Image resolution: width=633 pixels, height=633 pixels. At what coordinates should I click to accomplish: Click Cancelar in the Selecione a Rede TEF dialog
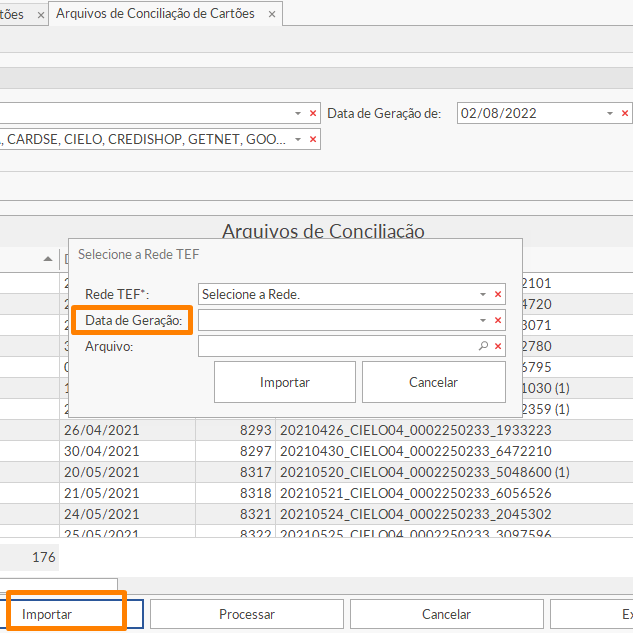[x=433, y=382]
